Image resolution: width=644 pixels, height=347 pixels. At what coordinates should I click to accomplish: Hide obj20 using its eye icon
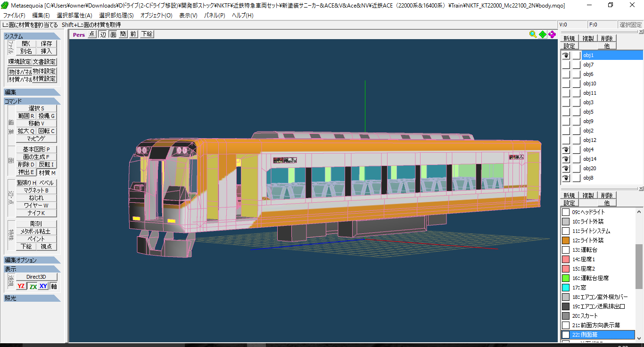(x=566, y=168)
